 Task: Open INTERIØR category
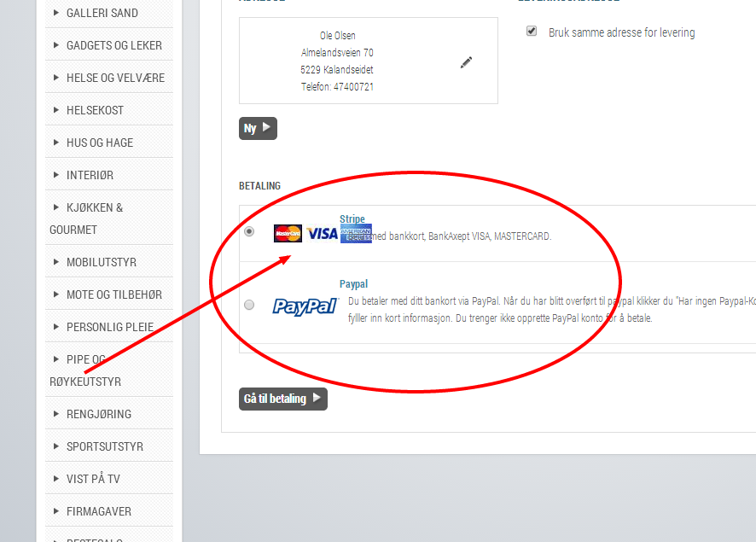(90, 175)
